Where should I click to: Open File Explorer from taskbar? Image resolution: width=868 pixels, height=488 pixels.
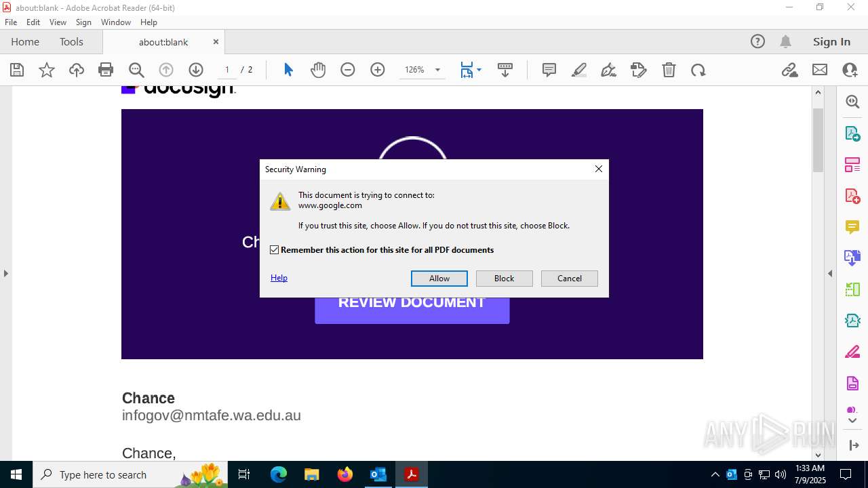point(312,474)
